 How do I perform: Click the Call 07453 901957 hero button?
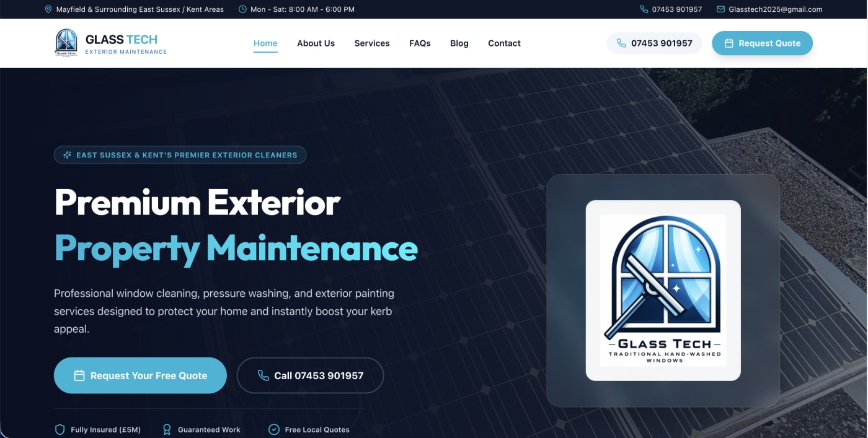coord(310,375)
